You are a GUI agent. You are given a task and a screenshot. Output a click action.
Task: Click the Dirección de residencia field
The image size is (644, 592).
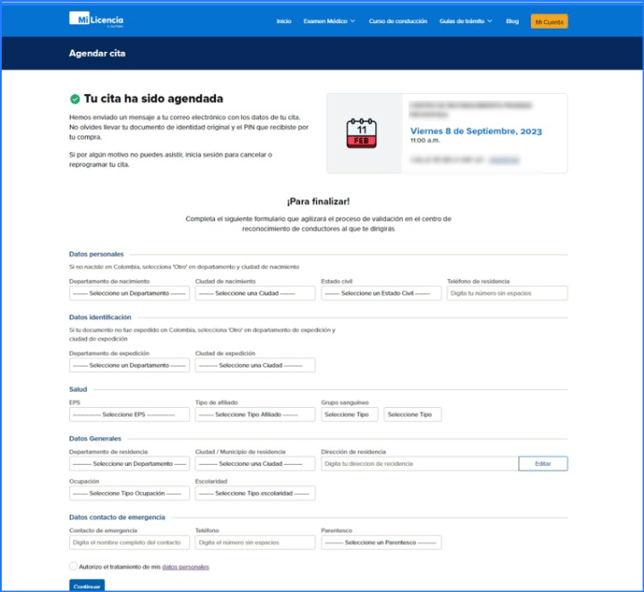coord(419,463)
